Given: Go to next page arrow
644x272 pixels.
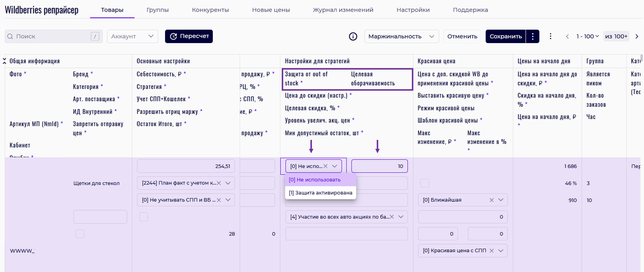Looking at the screenshot, I should [637, 36].
